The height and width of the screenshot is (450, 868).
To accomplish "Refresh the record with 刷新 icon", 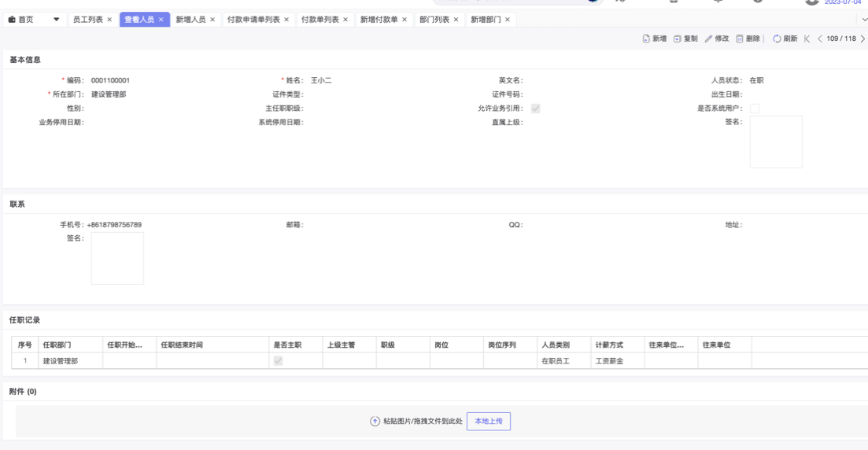I will [x=777, y=39].
